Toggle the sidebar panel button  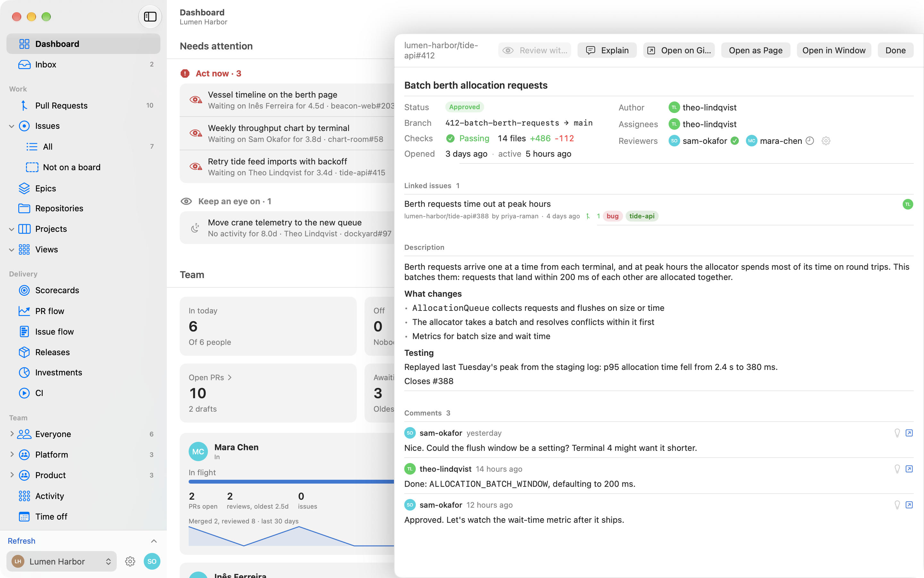150,17
